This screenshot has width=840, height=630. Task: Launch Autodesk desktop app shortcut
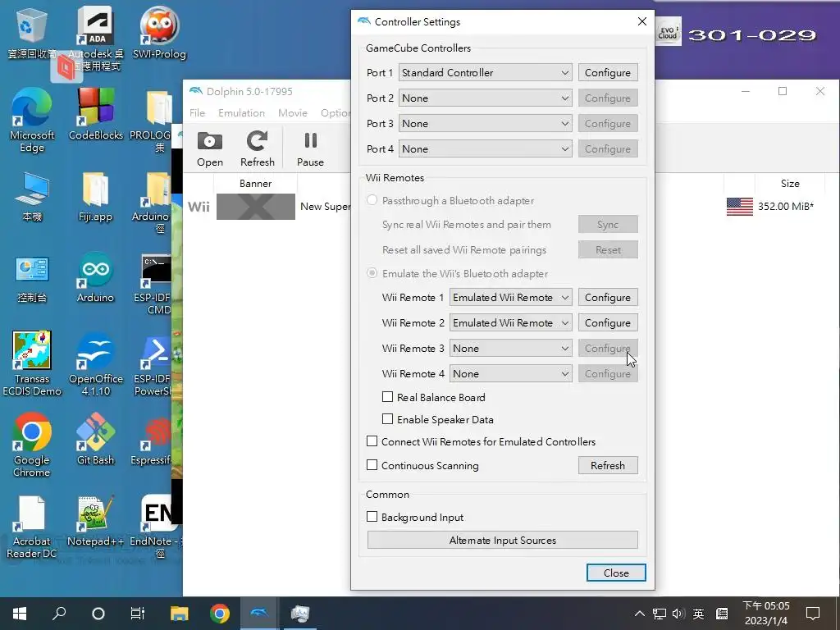(95, 38)
